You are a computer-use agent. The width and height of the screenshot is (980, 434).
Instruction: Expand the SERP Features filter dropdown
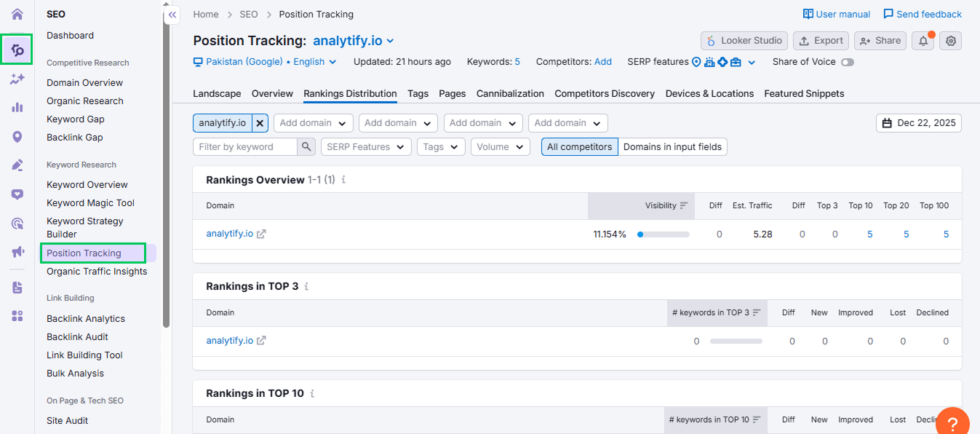click(x=366, y=147)
